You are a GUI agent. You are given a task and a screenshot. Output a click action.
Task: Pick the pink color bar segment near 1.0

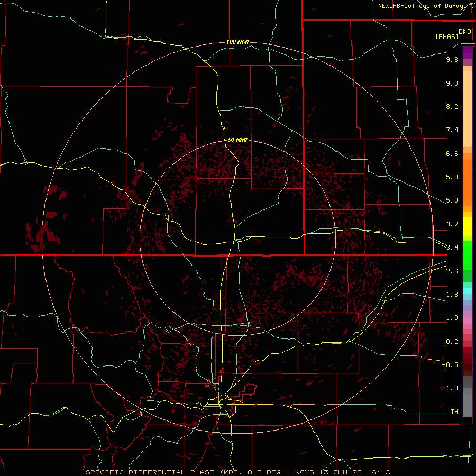pyautogui.click(x=467, y=321)
